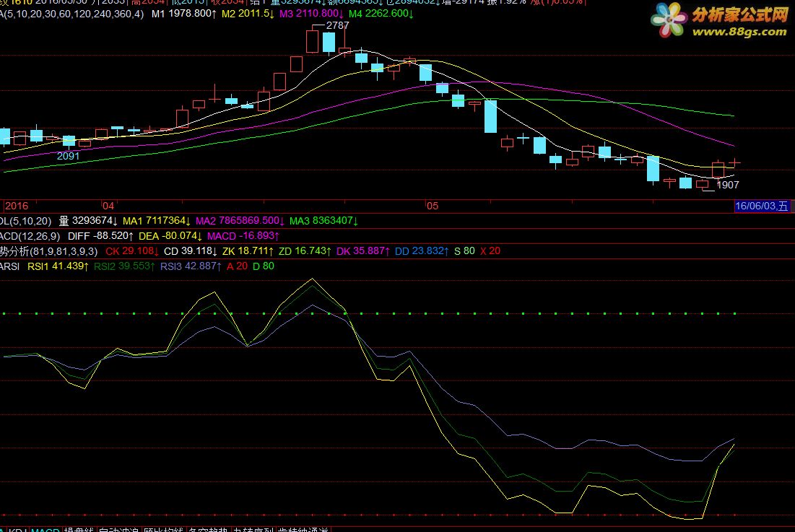Click the trend analysis (81,9,81,3,9,3) parameters label
The width and height of the screenshot is (795, 532).
pos(48,251)
